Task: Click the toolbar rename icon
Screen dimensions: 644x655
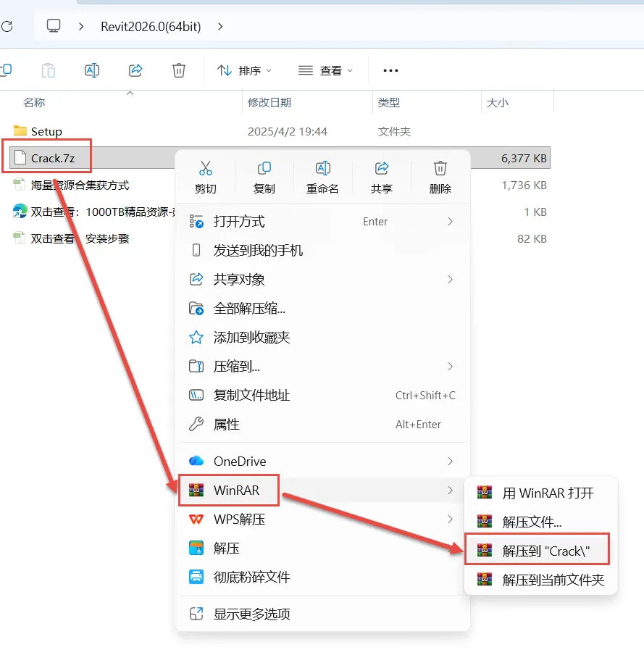Action: [x=92, y=70]
